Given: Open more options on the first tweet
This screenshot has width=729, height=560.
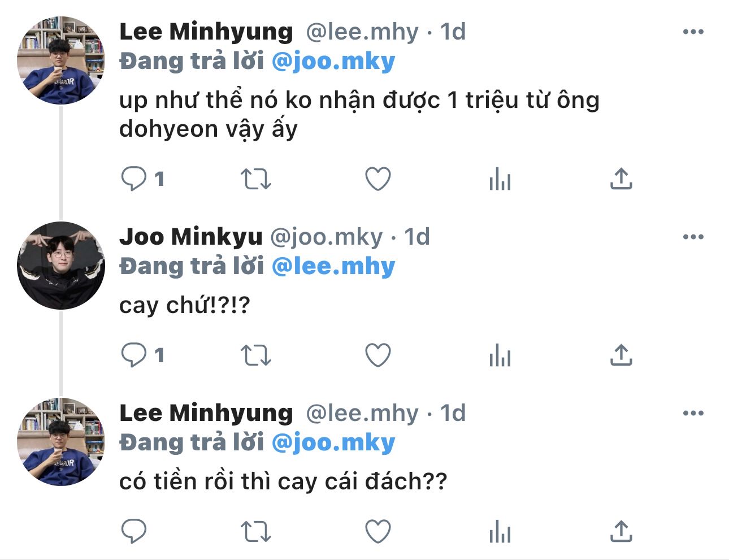Looking at the screenshot, I should pyautogui.click(x=693, y=32).
